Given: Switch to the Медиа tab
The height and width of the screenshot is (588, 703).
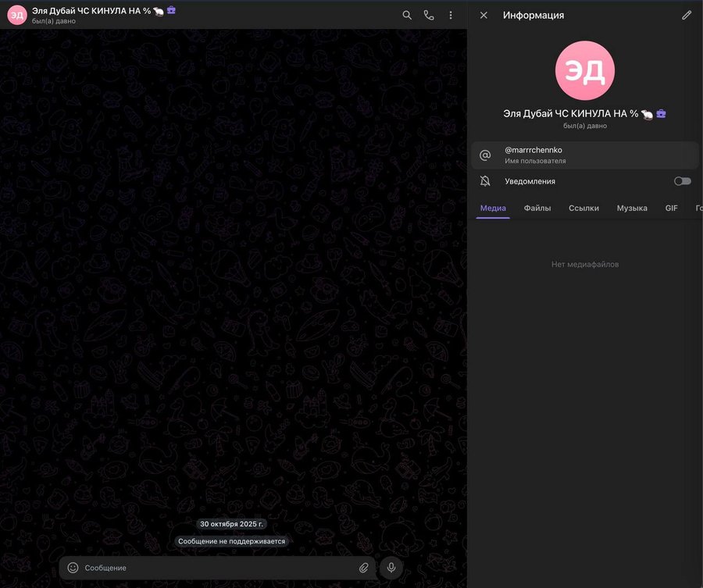Looking at the screenshot, I should click(493, 208).
